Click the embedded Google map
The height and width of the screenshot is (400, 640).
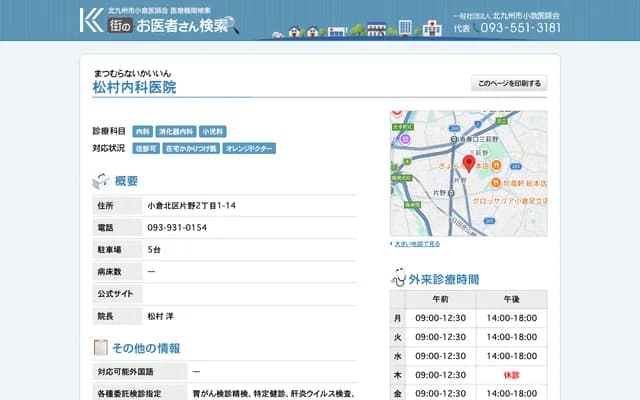click(x=469, y=173)
